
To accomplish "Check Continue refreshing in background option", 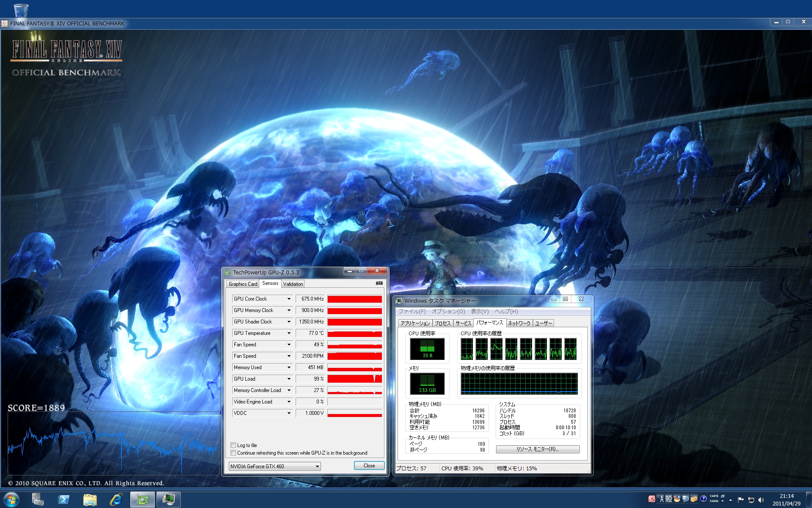I will pos(233,453).
